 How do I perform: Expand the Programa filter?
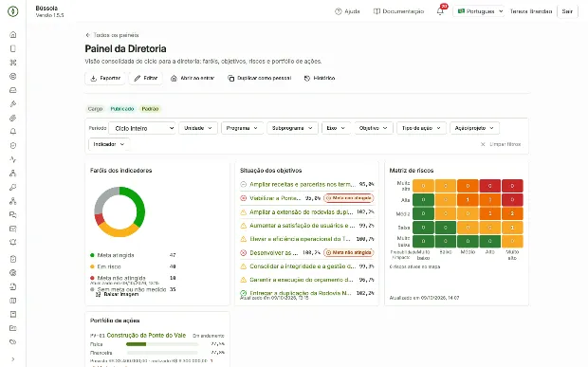pos(242,128)
